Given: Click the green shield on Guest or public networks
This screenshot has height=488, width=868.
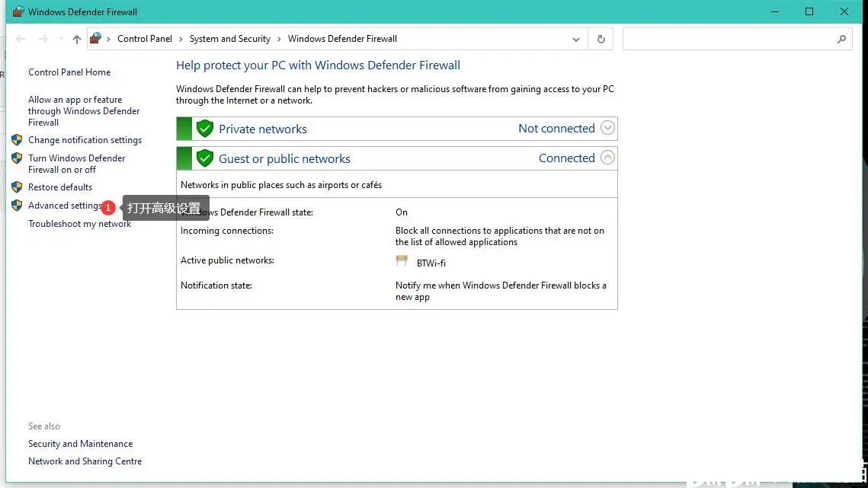Looking at the screenshot, I should (x=204, y=158).
